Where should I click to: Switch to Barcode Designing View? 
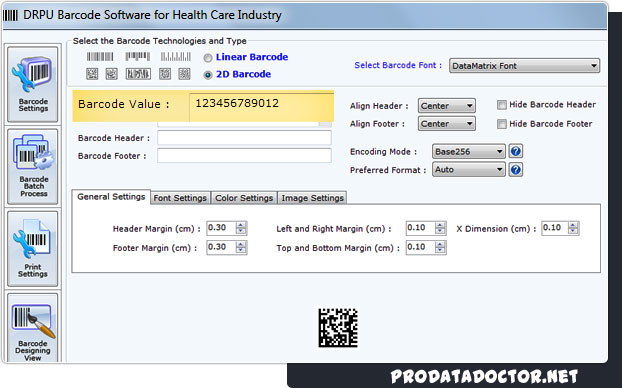(33, 328)
